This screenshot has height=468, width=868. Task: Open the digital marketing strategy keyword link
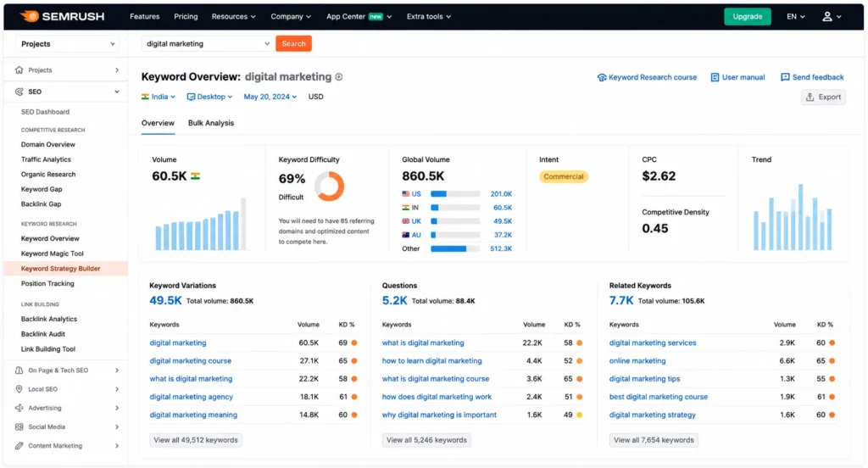click(x=652, y=415)
